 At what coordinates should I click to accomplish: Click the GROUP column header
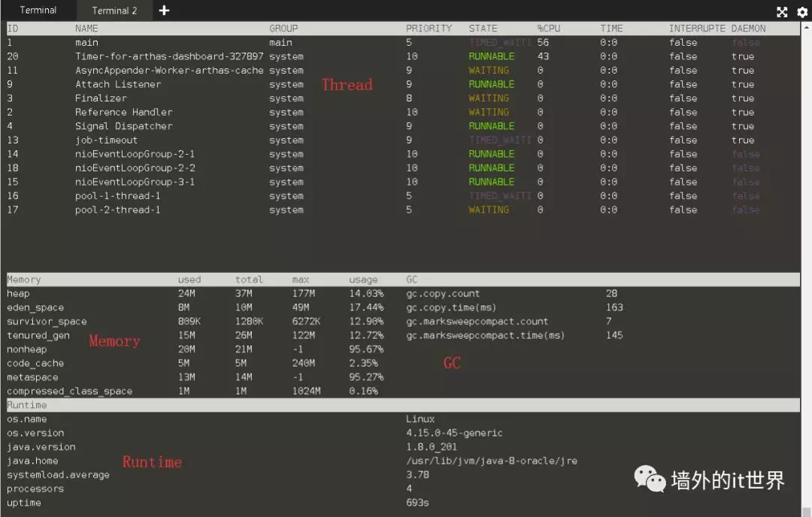(283, 29)
